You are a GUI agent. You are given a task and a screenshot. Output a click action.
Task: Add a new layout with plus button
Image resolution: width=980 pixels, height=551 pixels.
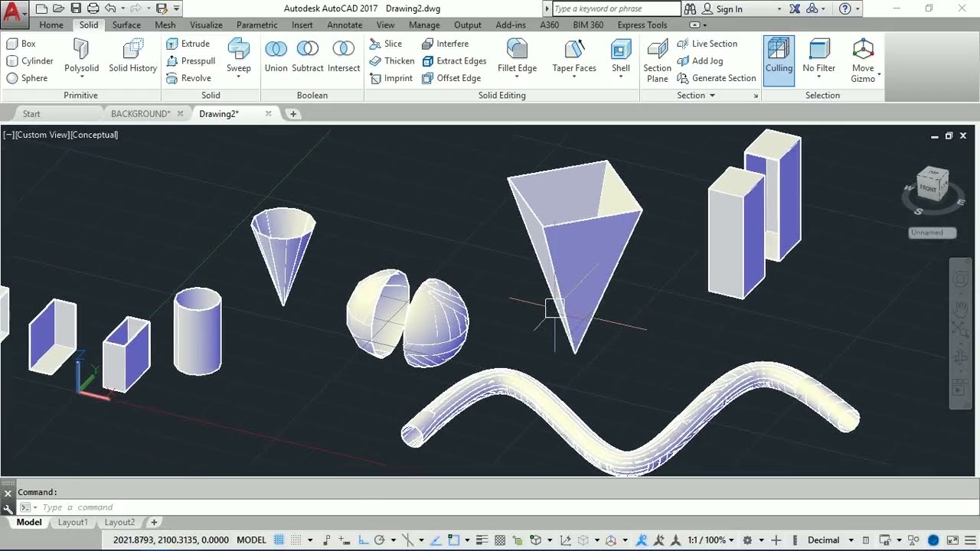coord(154,523)
